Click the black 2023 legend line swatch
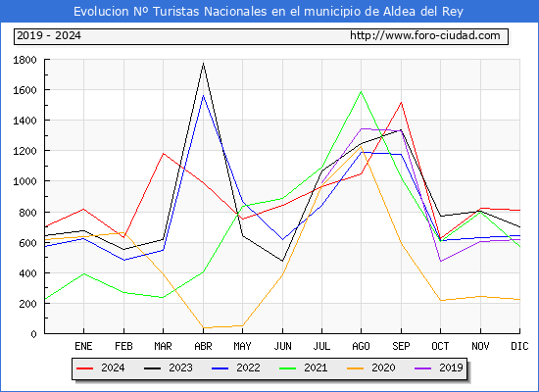This screenshot has height=392, width=539. pyautogui.click(x=152, y=368)
